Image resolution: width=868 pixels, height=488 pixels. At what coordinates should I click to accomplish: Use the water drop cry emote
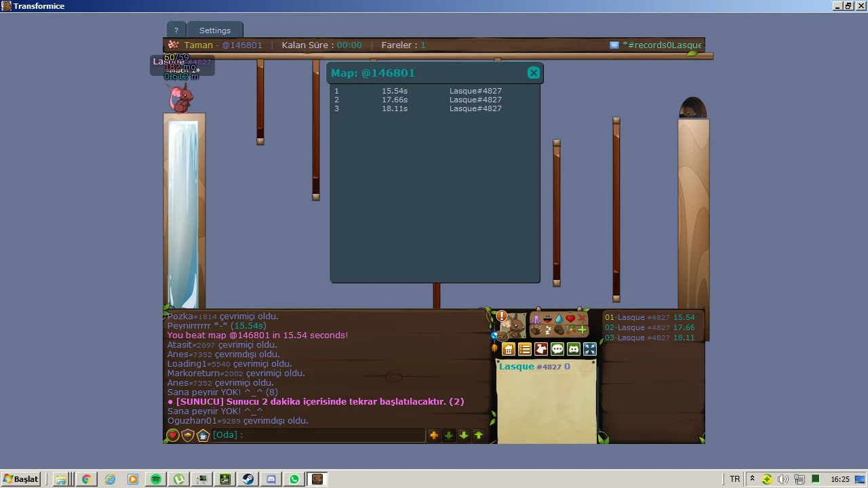[559, 319]
